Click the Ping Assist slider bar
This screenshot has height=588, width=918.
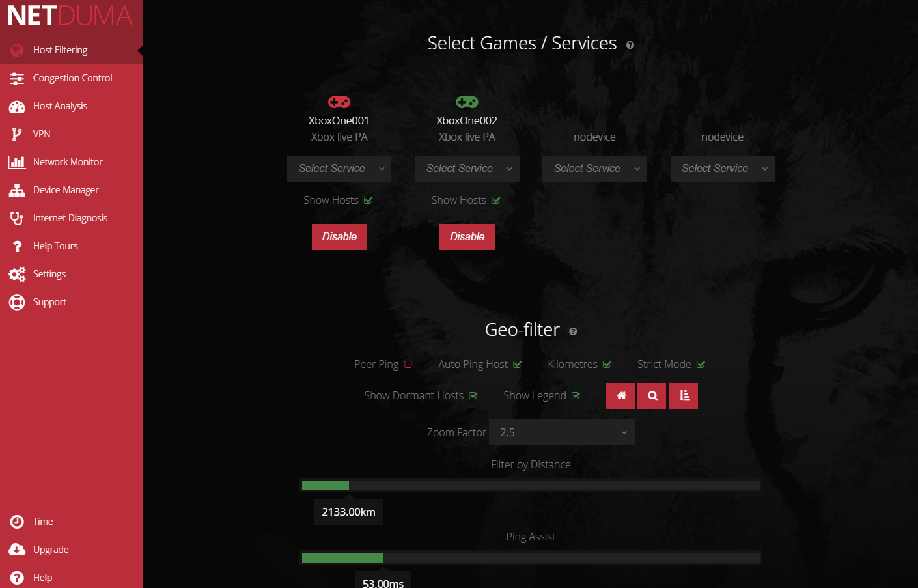click(531, 557)
